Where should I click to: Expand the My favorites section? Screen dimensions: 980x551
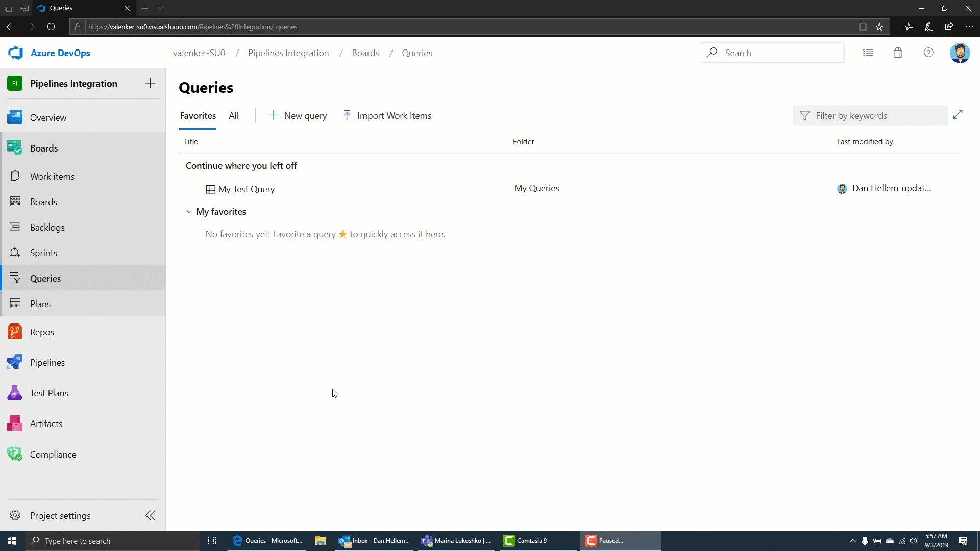188,211
